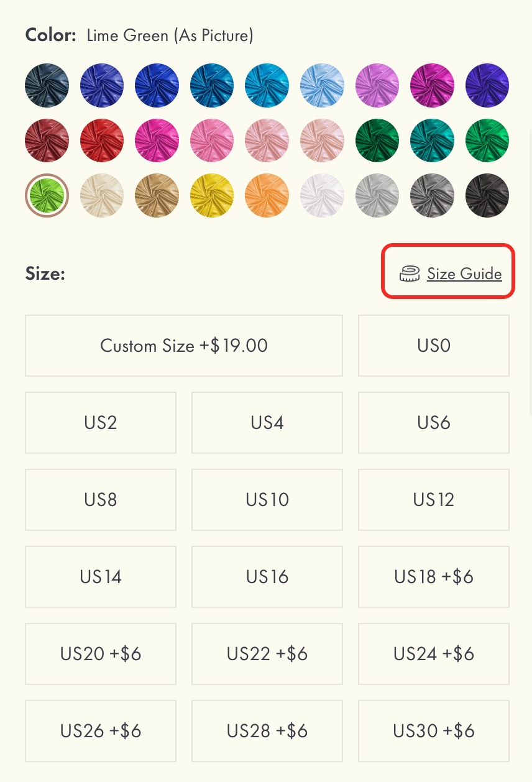Choose size US12
This screenshot has height=782, width=532.
coord(434,500)
